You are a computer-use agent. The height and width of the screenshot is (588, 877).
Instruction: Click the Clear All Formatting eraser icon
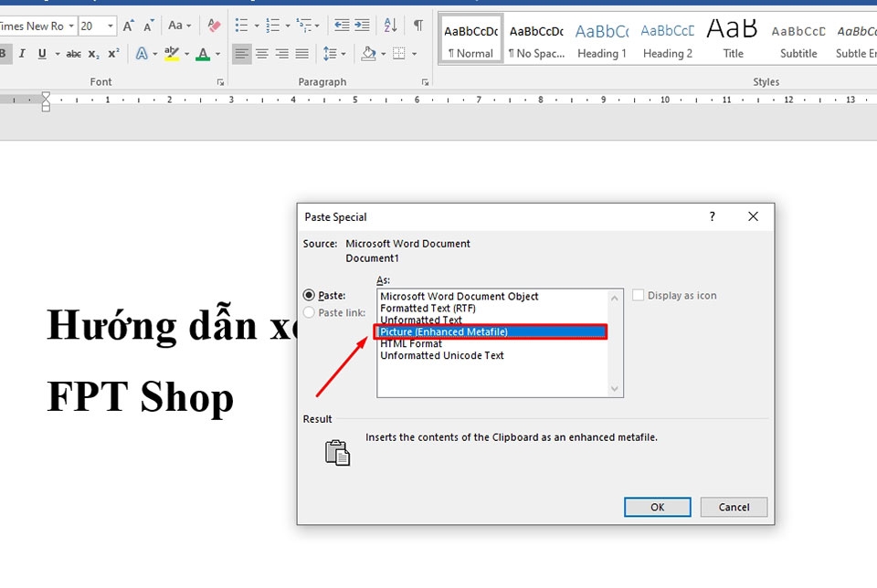coord(214,26)
